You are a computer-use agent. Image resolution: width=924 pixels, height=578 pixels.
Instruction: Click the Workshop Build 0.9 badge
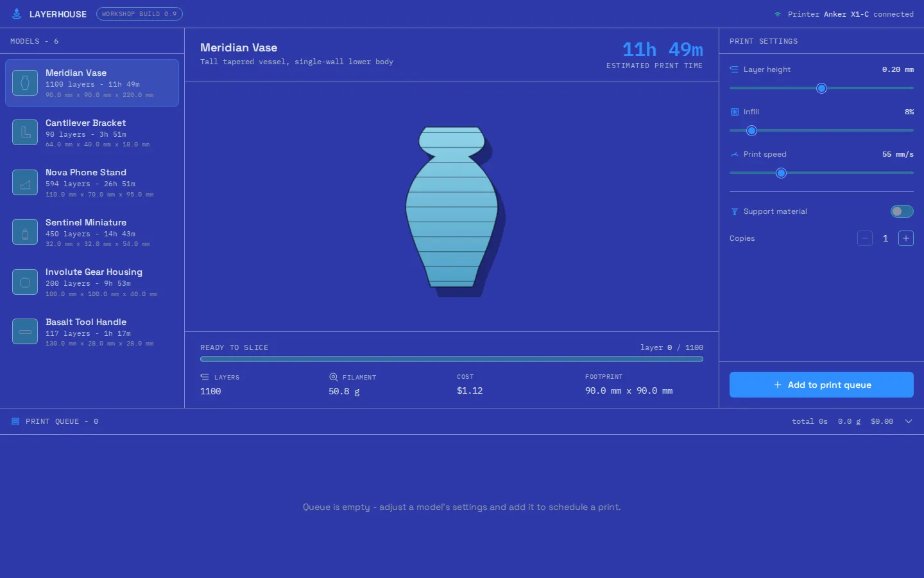point(139,14)
